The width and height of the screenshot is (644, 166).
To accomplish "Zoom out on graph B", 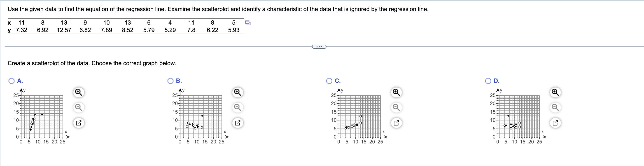I will pyautogui.click(x=238, y=108).
